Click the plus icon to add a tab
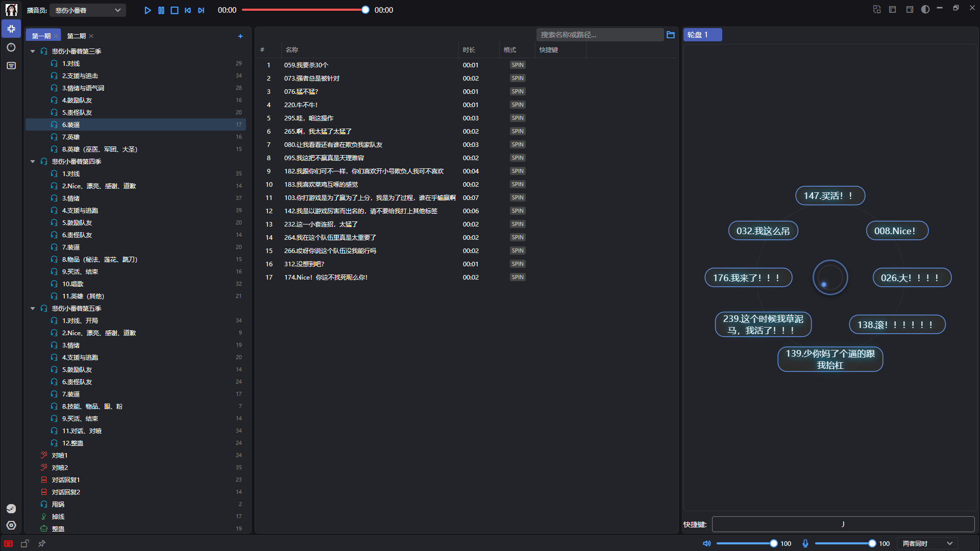This screenshot has width=980, height=551. (240, 36)
